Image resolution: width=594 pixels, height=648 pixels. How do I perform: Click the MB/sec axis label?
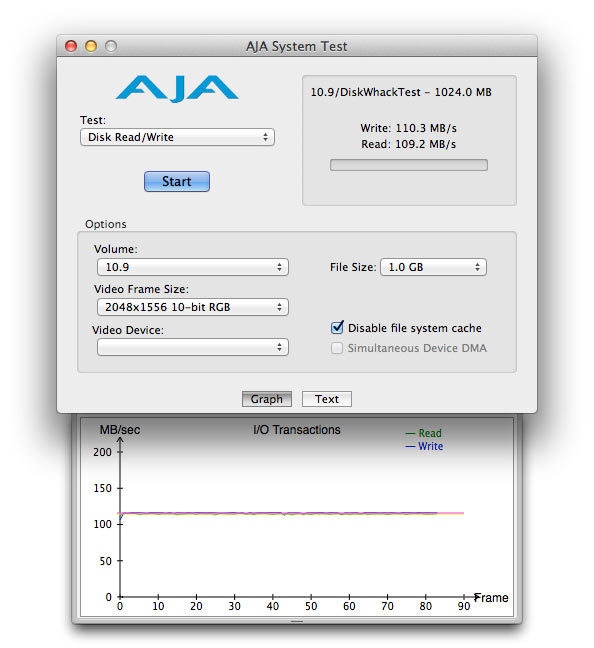[x=120, y=430]
